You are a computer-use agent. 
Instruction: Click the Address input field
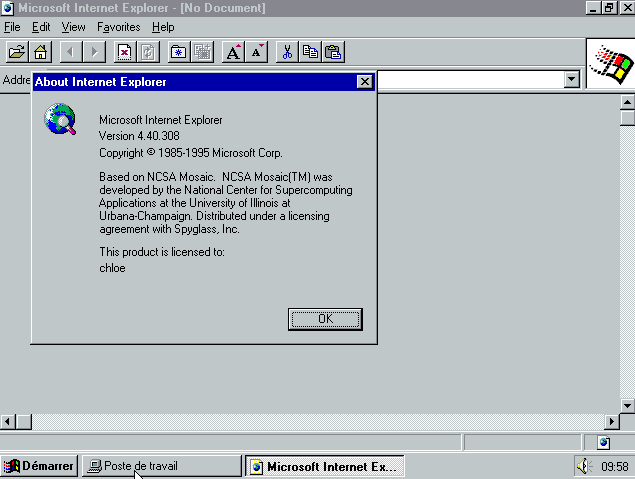[x=471, y=79]
